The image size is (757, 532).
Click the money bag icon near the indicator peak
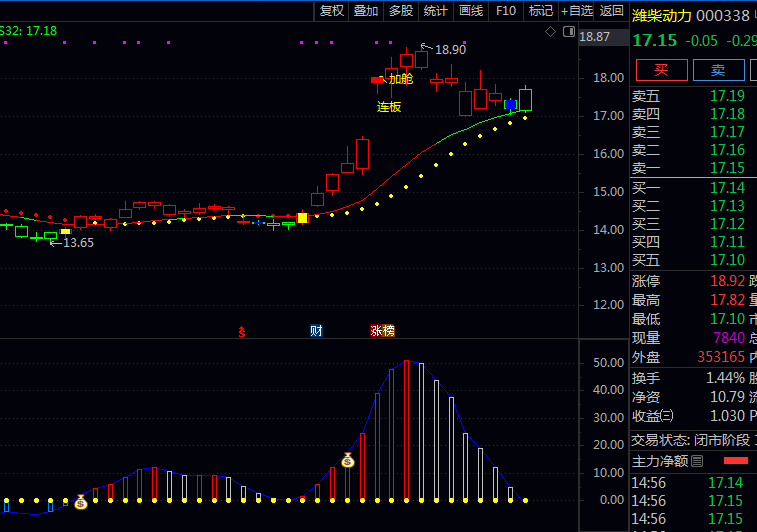coord(347,461)
